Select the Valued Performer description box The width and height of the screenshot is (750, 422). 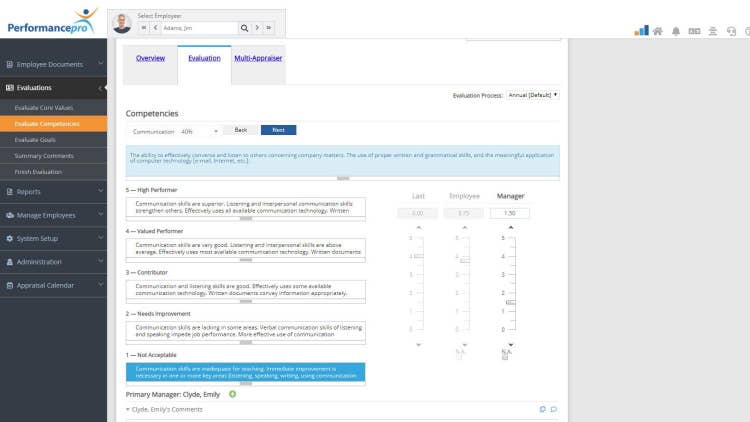(246, 248)
